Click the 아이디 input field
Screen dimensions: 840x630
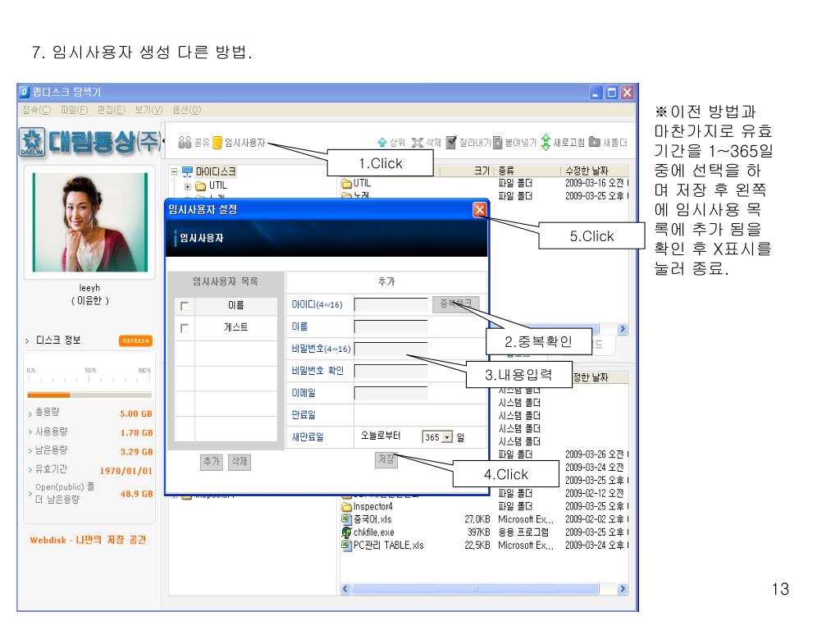point(390,304)
